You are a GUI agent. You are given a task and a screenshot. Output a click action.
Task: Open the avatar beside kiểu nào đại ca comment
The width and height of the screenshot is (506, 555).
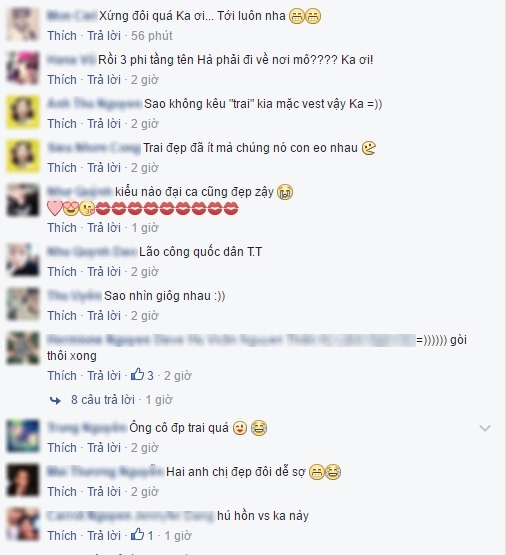[x=23, y=200]
